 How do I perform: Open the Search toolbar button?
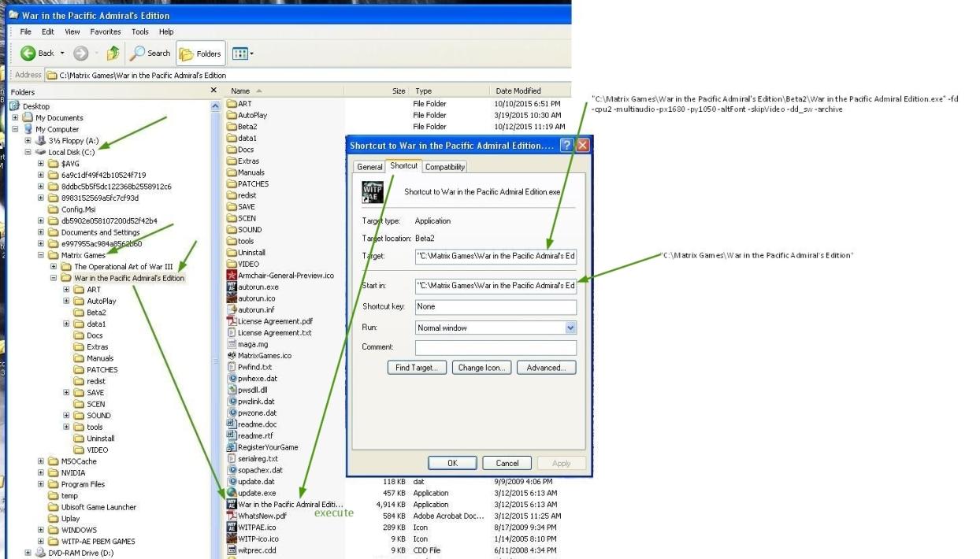(x=149, y=54)
